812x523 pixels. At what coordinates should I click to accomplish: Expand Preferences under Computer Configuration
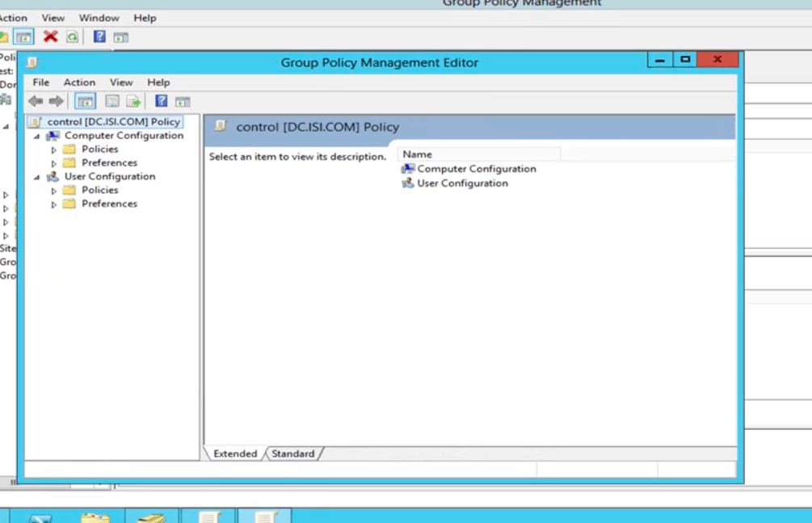pos(54,163)
